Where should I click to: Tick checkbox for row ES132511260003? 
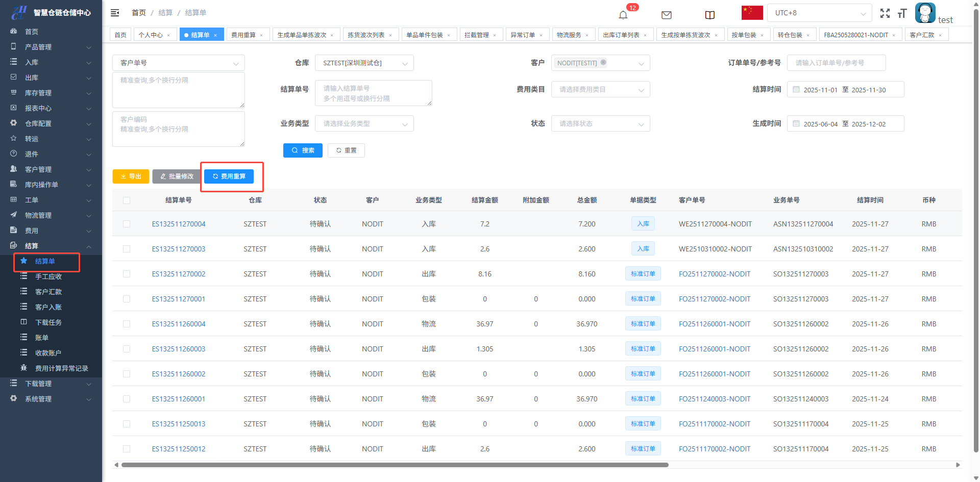[127, 349]
